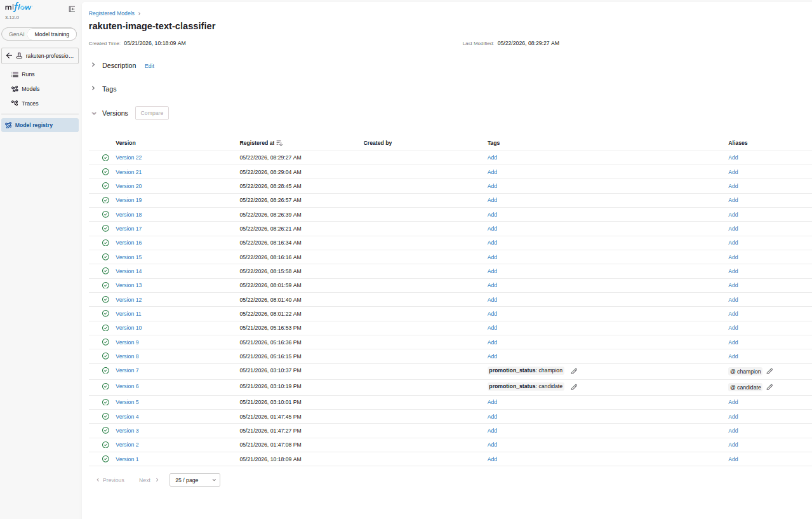Click the ready status icon for Version 17
Image resolution: width=812 pixels, height=519 pixels.
tap(105, 229)
